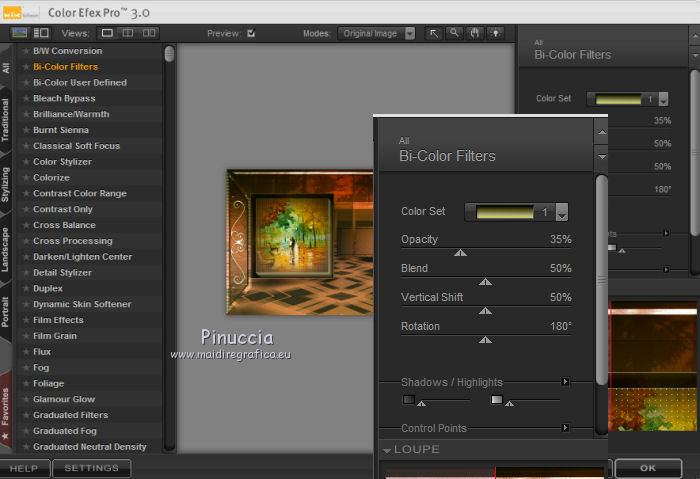Click the Opacity slider handle

pyautogui.click(x=460, y=253)
